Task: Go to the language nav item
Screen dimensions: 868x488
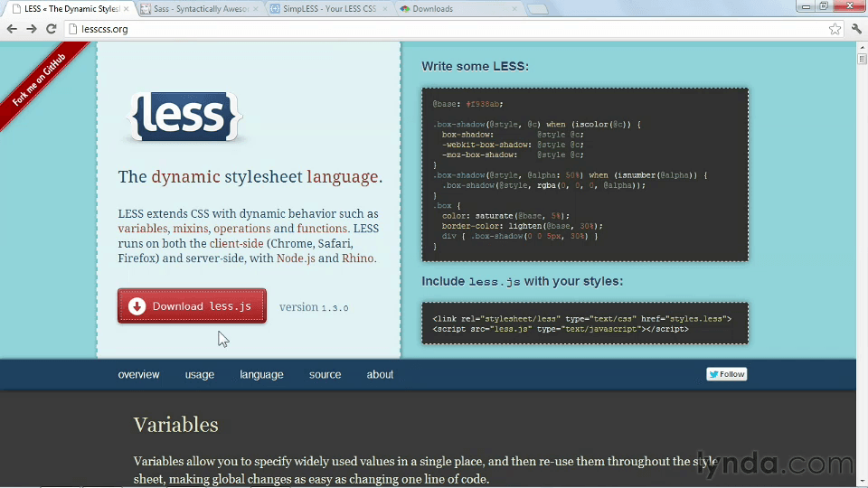Action: tap(261, 374)
